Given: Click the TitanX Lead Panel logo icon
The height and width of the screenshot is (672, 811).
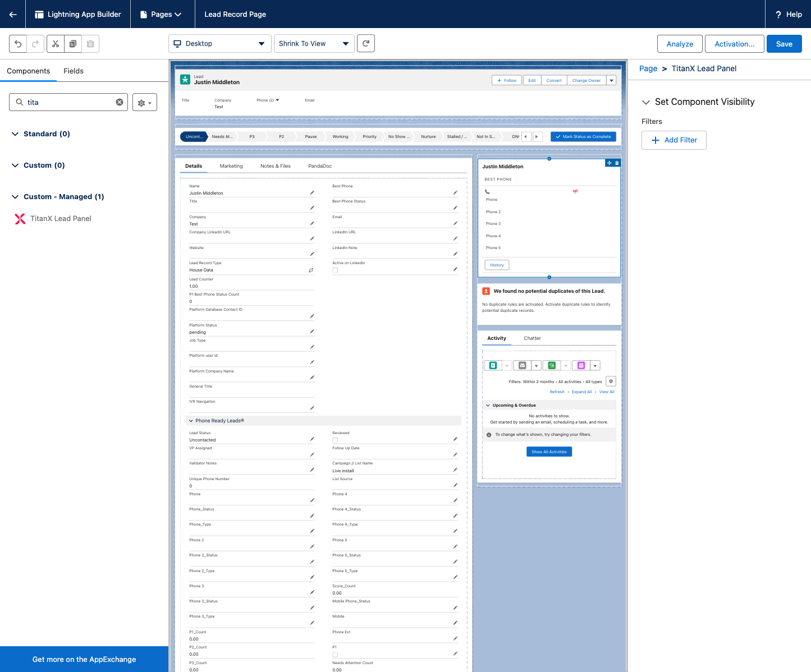Looking at the screenshot, I should (x=20, y=219).
